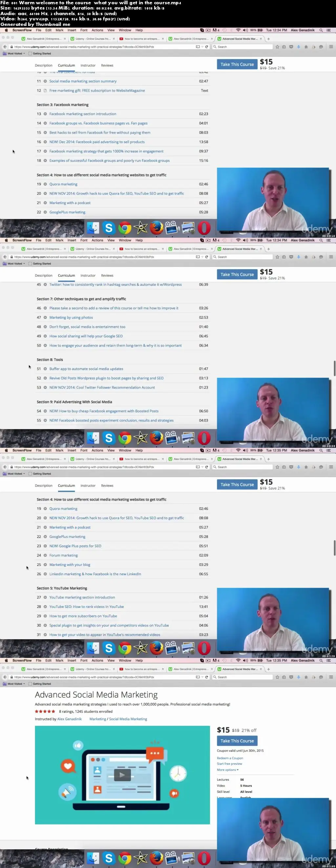Click play icon beside lecture 30 Special plugin

click(x=45, y=625)
